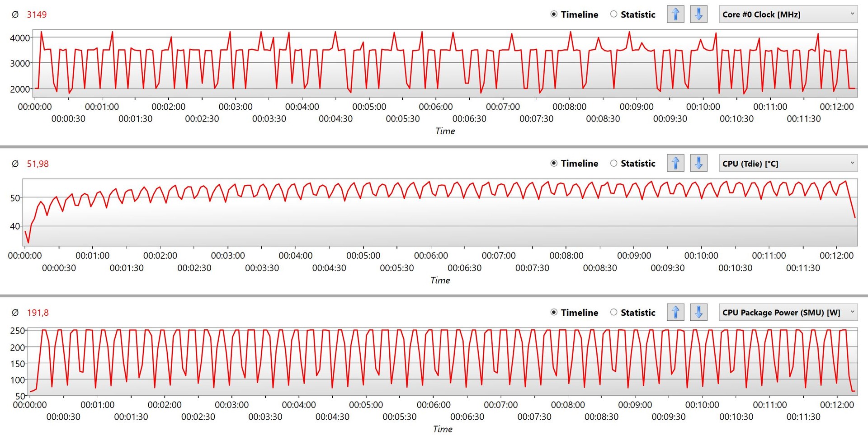Click the average symbol beside 3149
The width and height of the screenshot is (868, 440).
pos(15,14)
